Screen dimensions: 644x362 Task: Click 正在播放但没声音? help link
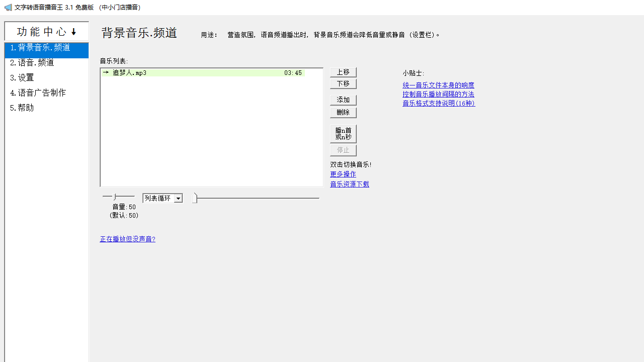click(x=127, y=239)
